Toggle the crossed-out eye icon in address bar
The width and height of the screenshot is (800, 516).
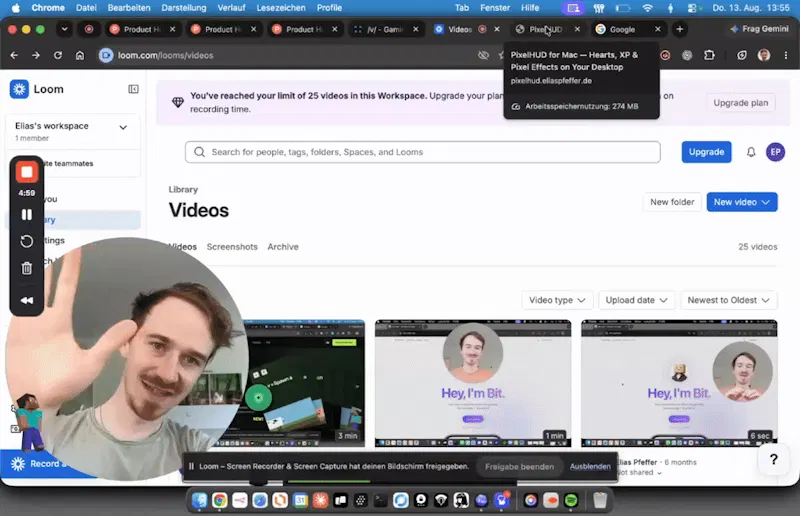tap(483, 55)
